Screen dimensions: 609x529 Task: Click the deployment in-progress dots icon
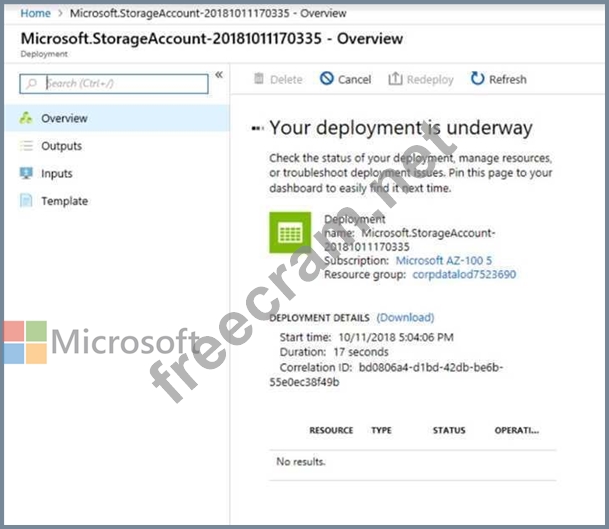[x=258, y=128]
